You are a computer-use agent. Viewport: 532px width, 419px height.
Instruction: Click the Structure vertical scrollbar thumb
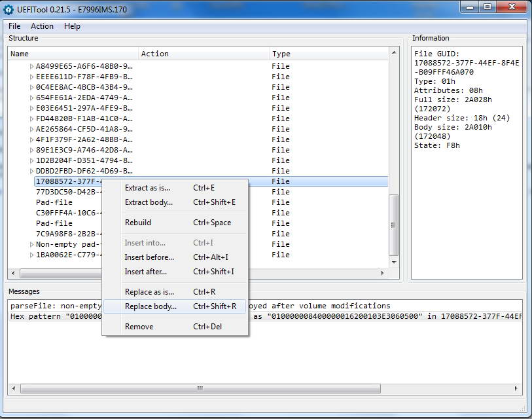pyautogui.click(x=393, y=225)
